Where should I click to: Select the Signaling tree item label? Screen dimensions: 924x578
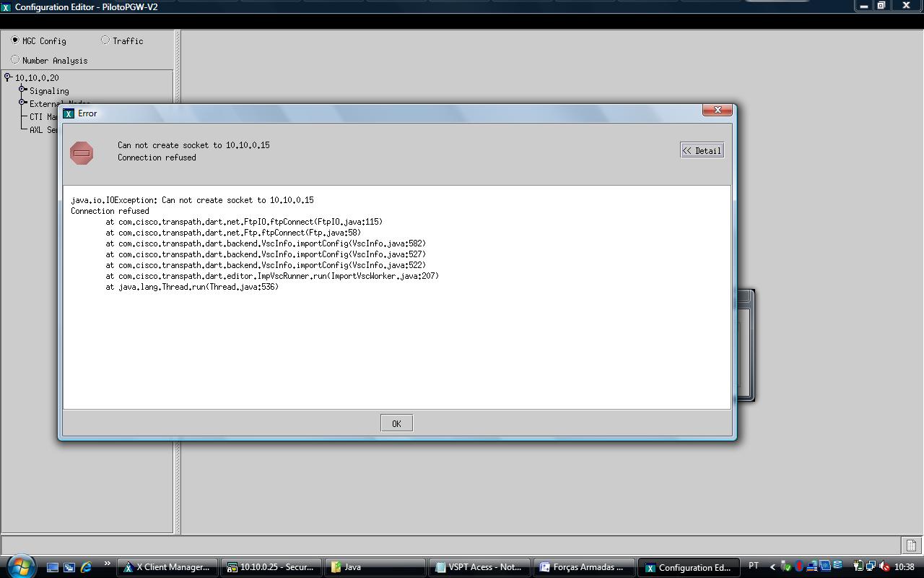pos(49,91)
